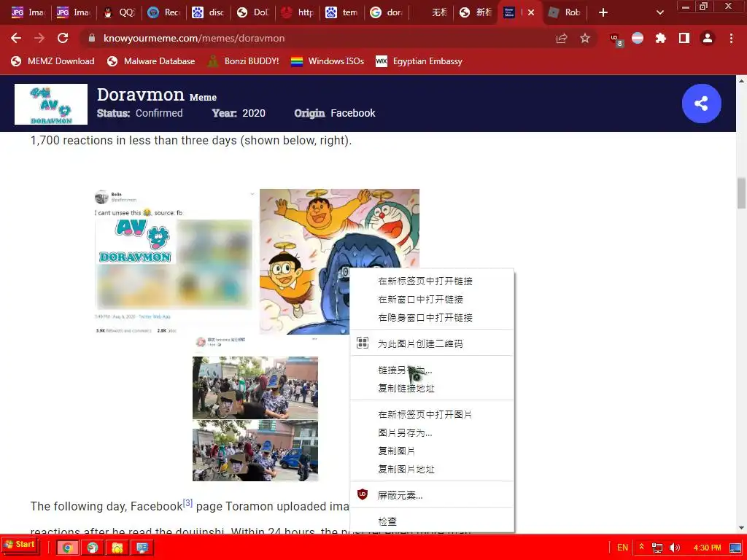Open the Egyptian Embassy bookmark
This screenshot has height=560, width=747.
coord(419,61)
